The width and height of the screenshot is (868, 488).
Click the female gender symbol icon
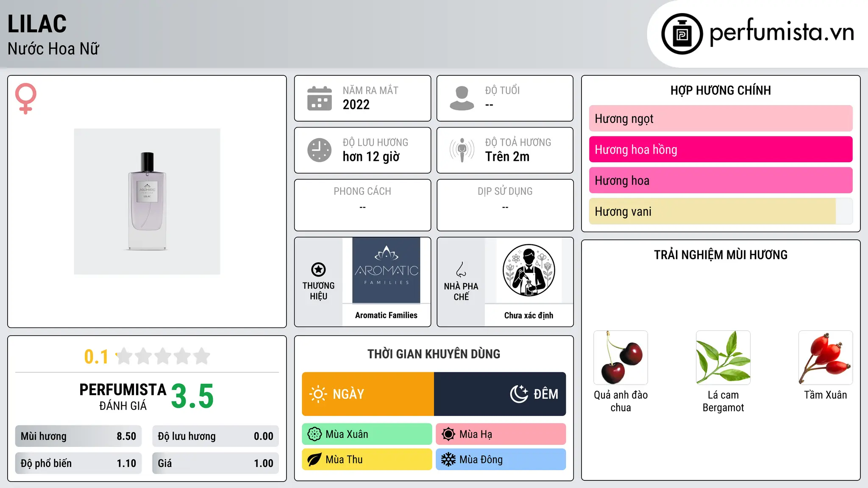point(25,98)
